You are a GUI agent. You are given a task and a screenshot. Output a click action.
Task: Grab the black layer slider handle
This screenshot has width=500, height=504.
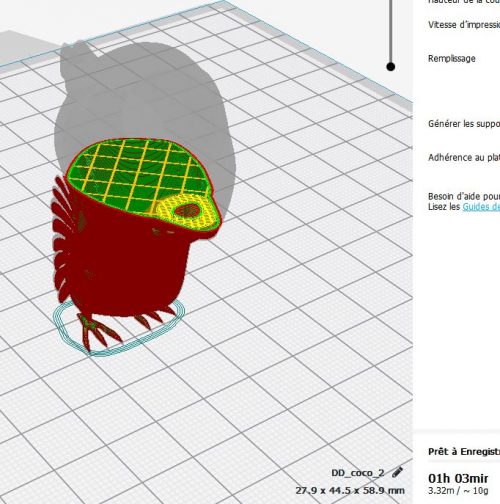(391, 67)
